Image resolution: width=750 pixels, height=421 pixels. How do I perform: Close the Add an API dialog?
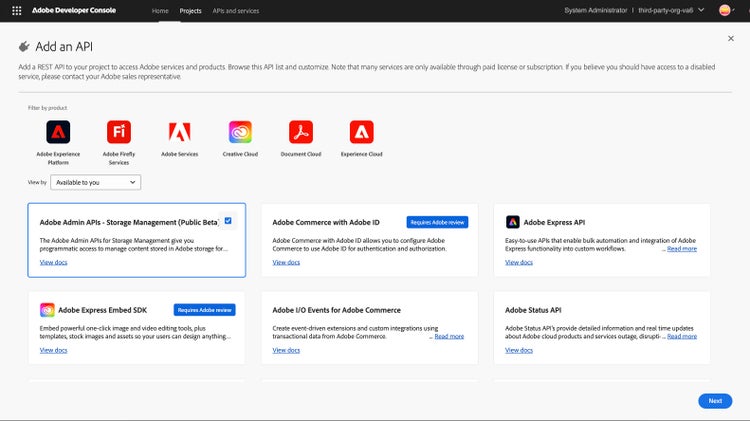tap(730, 38)
